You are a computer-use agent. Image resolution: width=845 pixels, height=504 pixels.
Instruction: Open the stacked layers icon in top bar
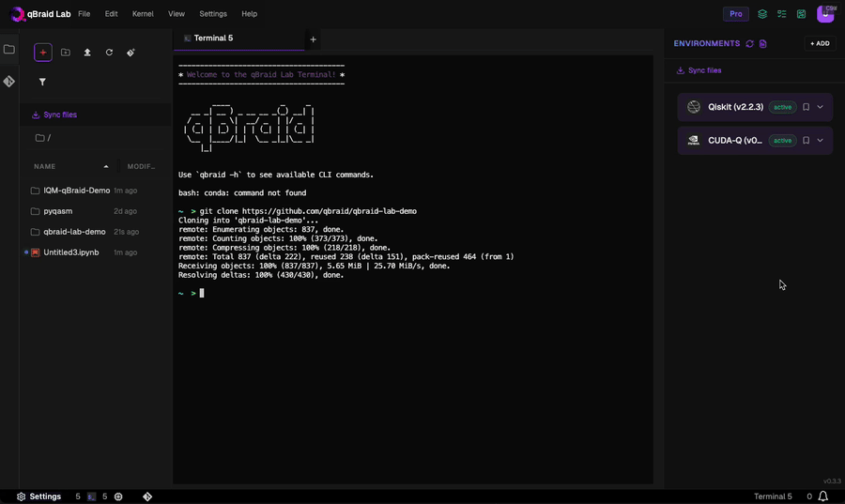tap(762, 14)
